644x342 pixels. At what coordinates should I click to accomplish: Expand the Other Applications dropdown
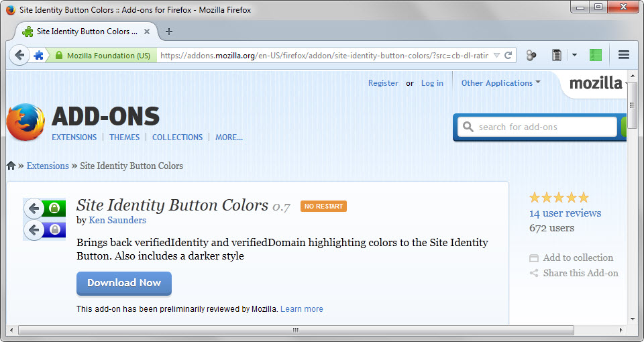[x=500, y=83]
